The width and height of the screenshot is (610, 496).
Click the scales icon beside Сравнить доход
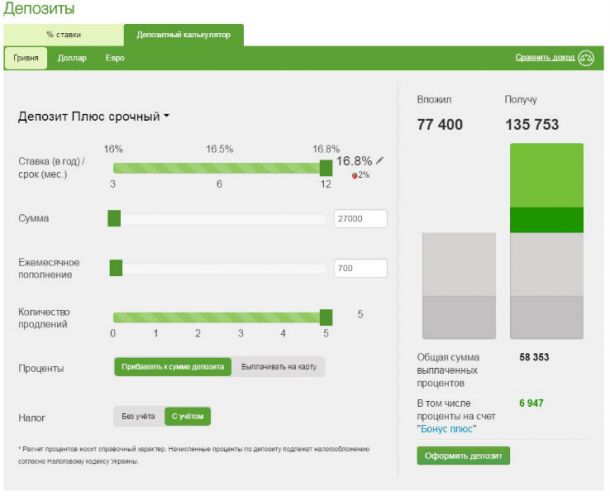[586, 58]
